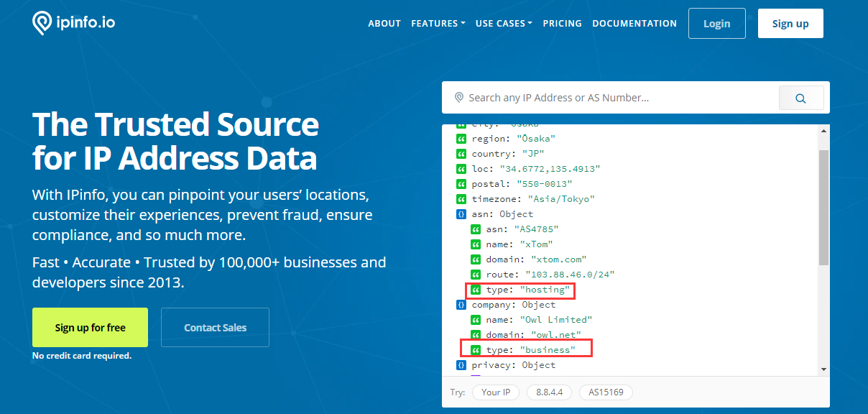Collapse the company Object node

point(461,305)
